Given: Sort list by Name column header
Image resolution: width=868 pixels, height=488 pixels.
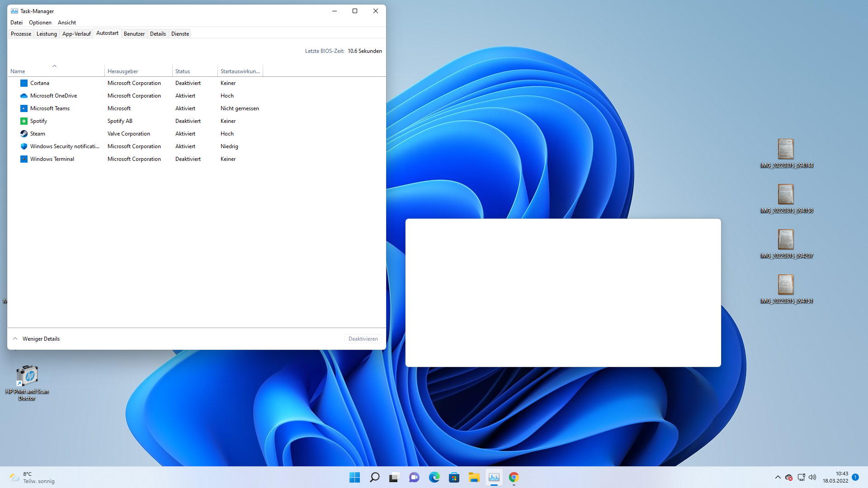Looking at the screenshot, I should (18, 71).
